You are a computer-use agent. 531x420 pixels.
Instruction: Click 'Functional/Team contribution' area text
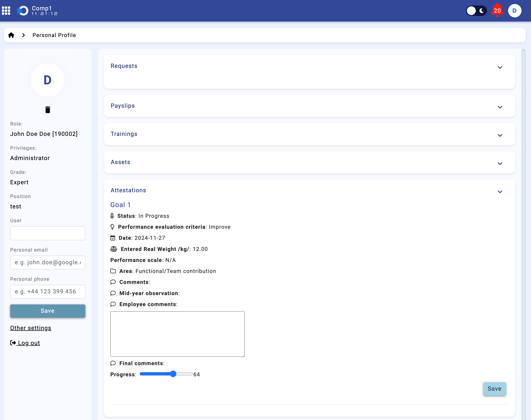(x=176, y=271)
